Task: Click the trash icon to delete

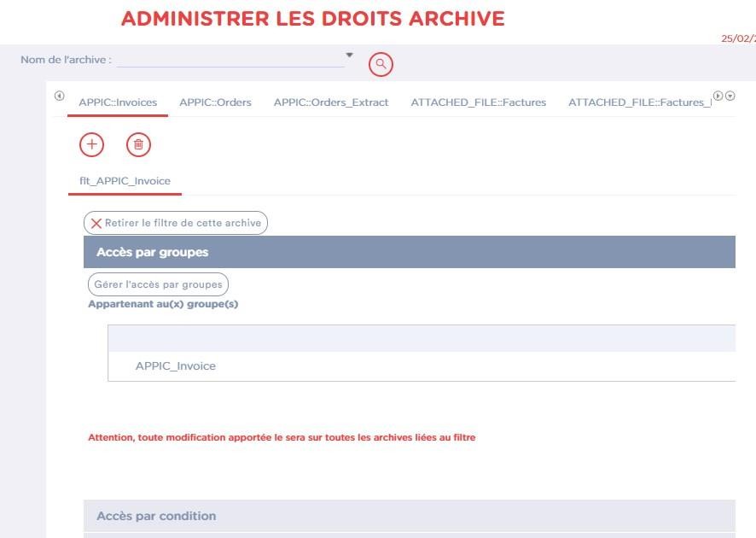Action: click(x=138, y=144)
